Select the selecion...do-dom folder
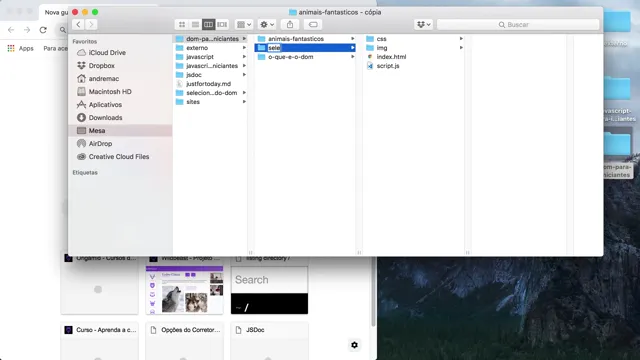This screenshot has height=360, width=640. pyautogui.click(x=210, y=93)
